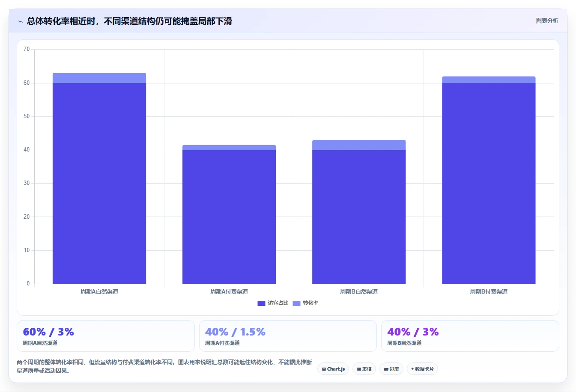Click the 进度 tag pill
The width and height of the screenshot is (576, 392).
coord(391,369)
